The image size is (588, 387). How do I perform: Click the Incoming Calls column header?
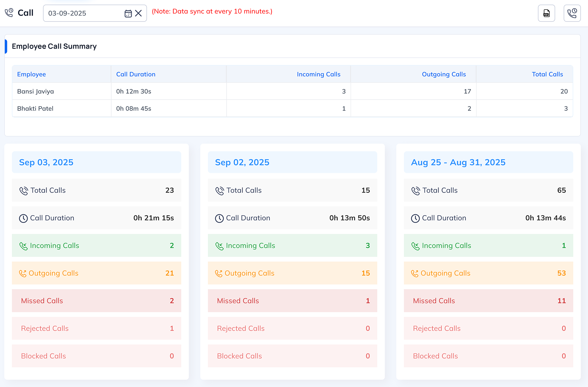click(318, 74)
